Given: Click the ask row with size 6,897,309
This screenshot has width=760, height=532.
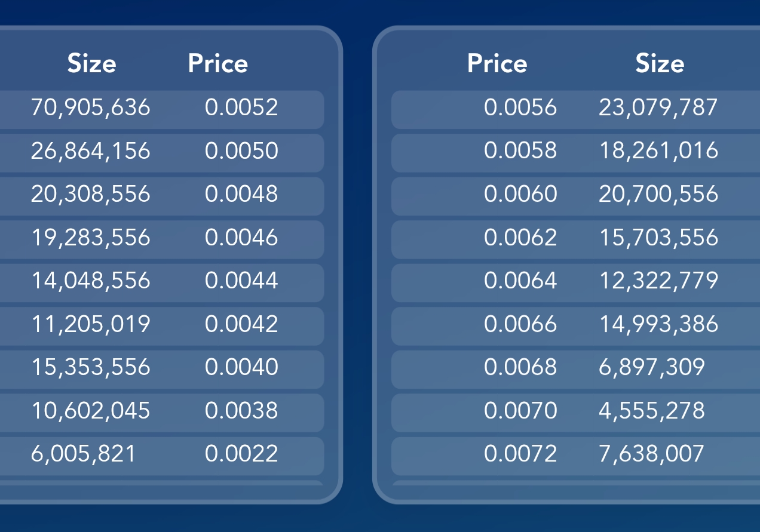Looking at the screenshot, I should click(575, 369).
